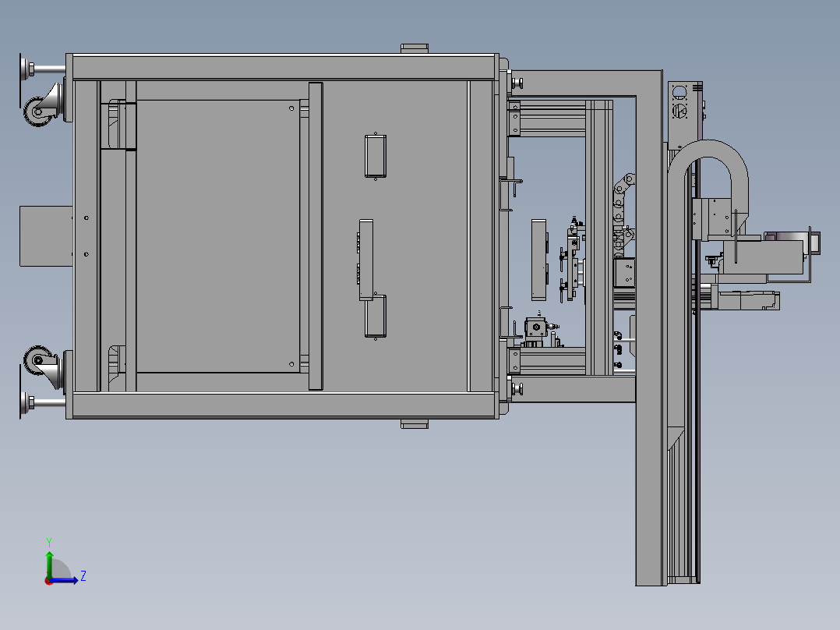Select the small tab above the top beam
Image resolution: width=840 pixels, height=630 pixels.
[x=415, y=48]
